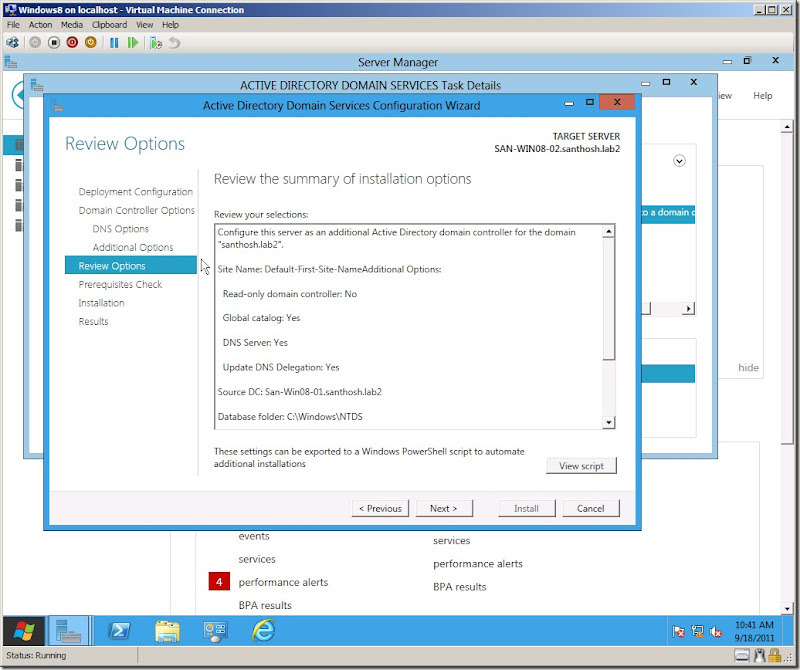This screenshot has height=670, width=800.
Task: Click the Previous button
Action: coord(380,508)
